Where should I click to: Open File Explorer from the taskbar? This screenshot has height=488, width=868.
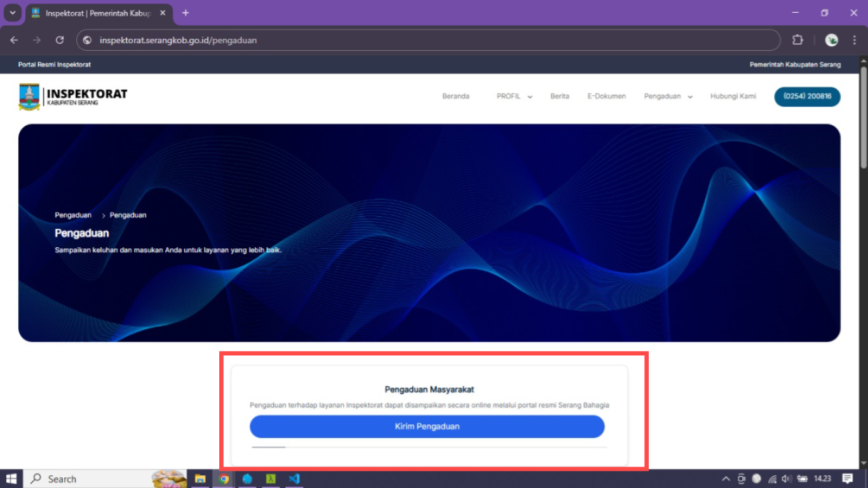coord(200,478)
